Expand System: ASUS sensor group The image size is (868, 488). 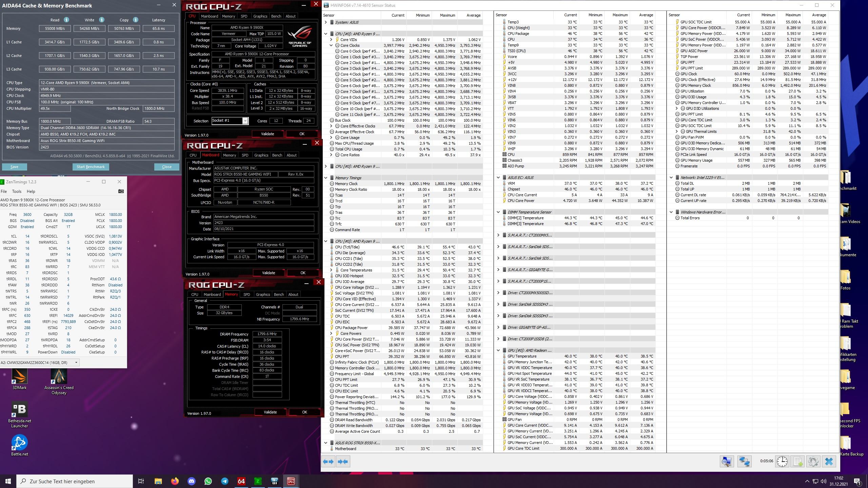[326, 22]
